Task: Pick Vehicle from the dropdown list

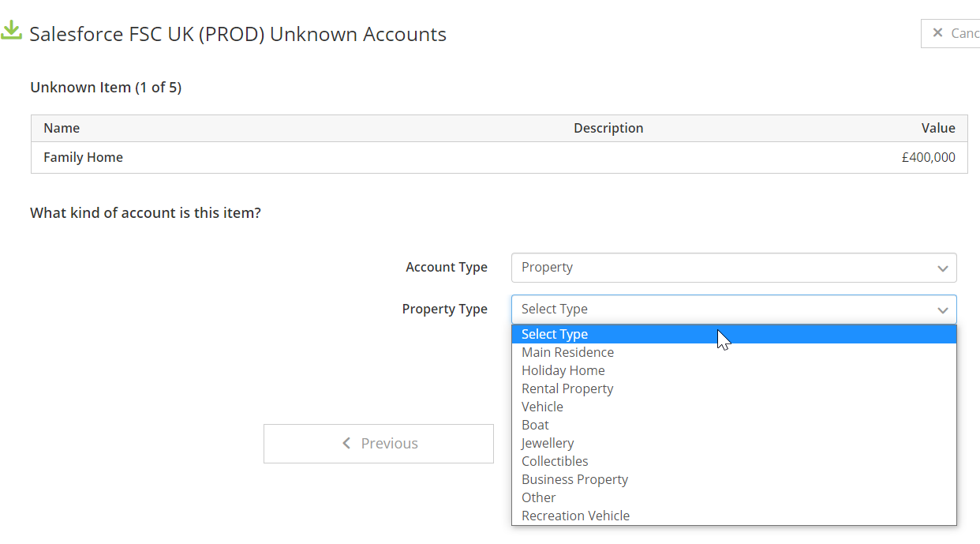Action: pos(734,407)
